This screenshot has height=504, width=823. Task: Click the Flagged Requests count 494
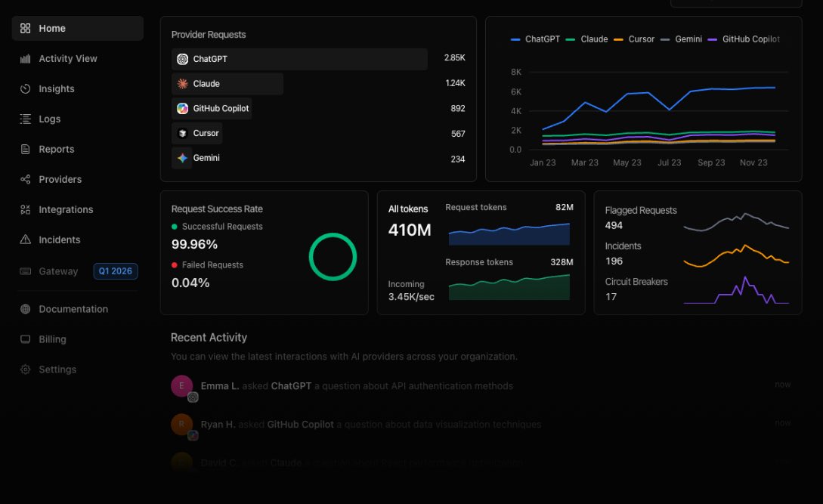click(614, 226)
